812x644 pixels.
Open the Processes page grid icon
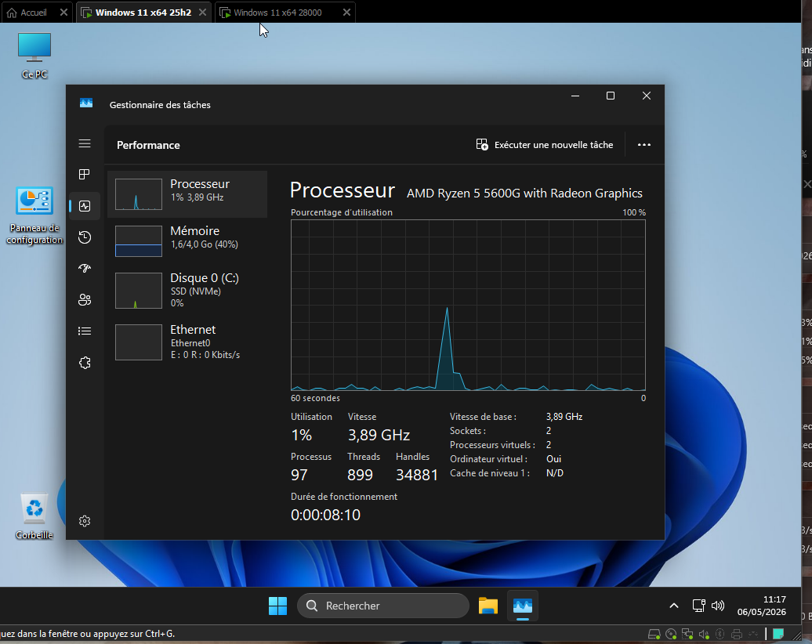tap(85, 175)
